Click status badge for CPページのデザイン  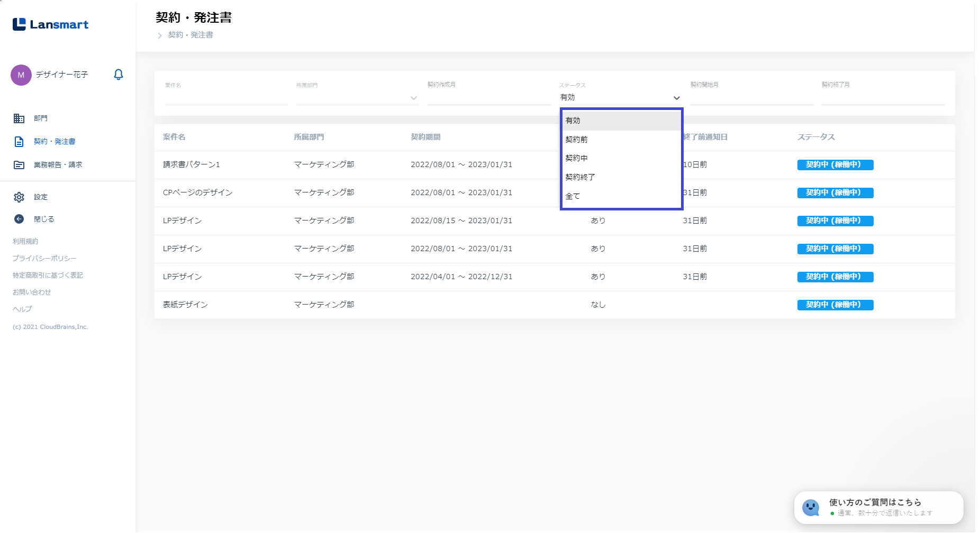coord(835,193)
